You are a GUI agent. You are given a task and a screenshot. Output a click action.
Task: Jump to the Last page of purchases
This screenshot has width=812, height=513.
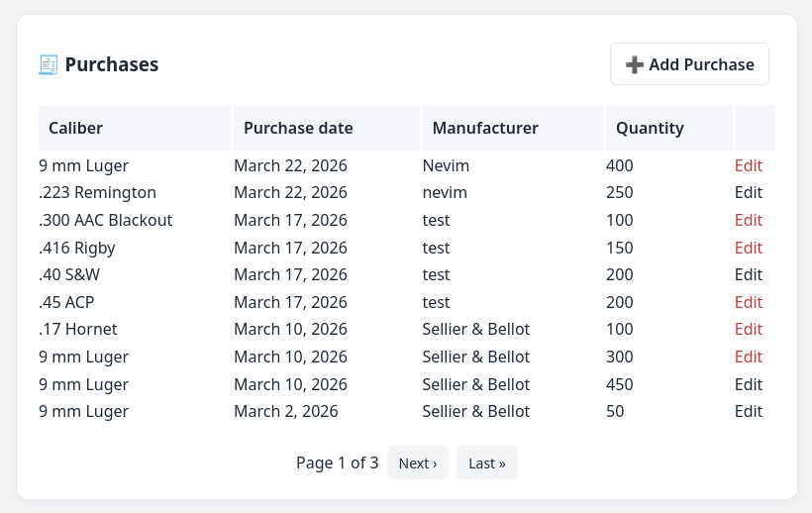tap(486, 462)
